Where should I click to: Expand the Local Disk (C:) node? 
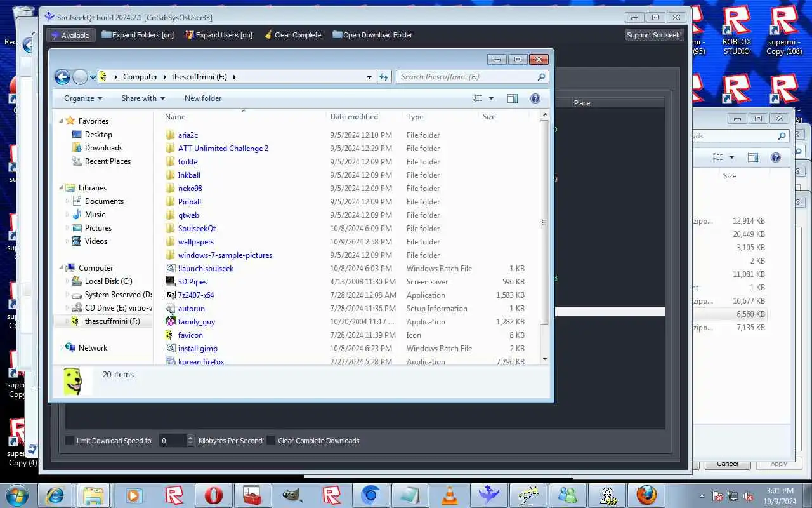coord(68,281)
